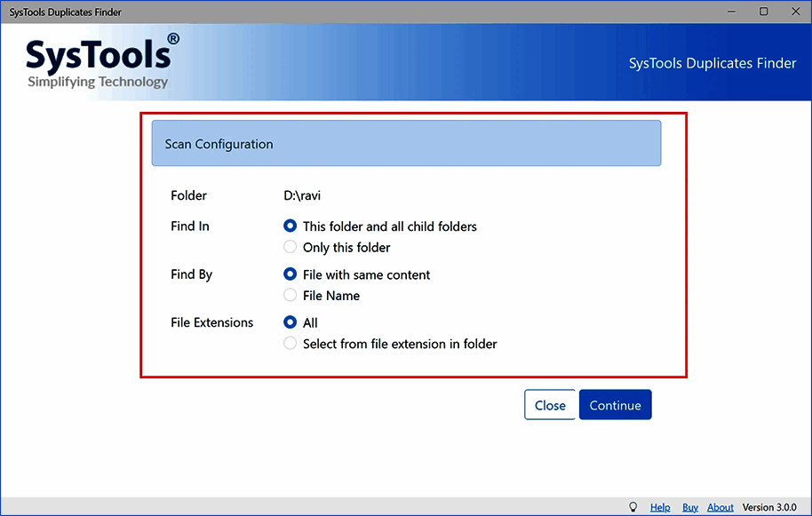The image size is (812, 516).
Task: Click the Continue button
Action: 615,404
